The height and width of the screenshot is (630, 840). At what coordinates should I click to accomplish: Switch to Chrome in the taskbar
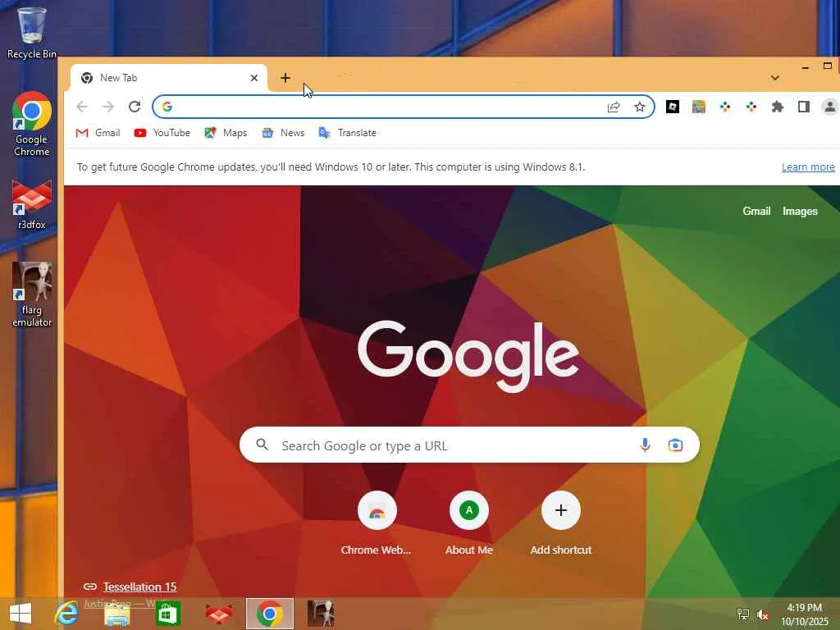[x=269, y=614]
